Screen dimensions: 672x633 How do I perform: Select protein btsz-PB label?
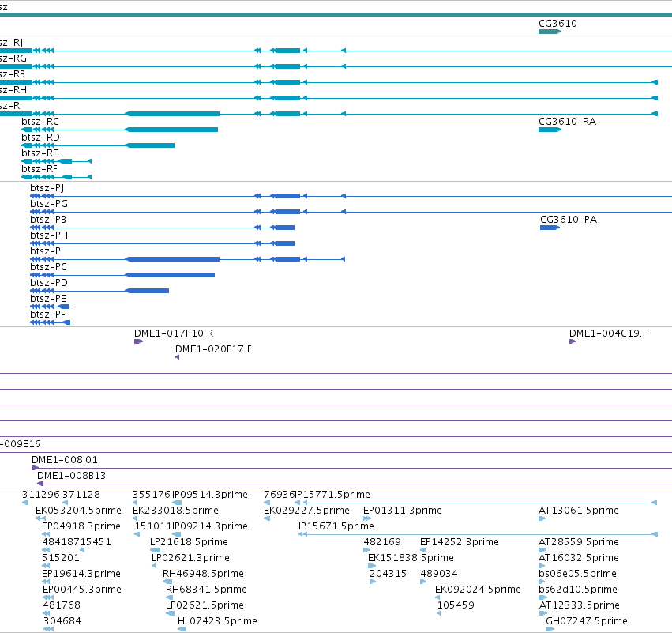pyautogui.click(x=48, y=220)
